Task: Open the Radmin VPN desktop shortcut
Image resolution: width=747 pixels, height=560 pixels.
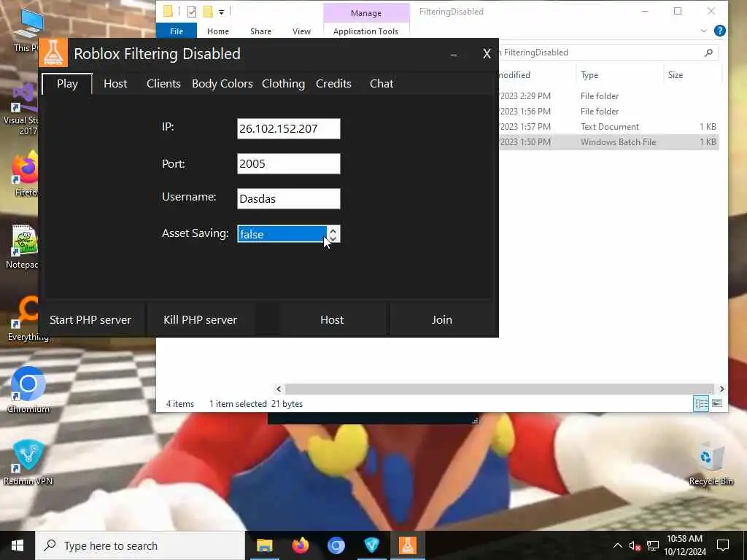Action: point(28,463)
